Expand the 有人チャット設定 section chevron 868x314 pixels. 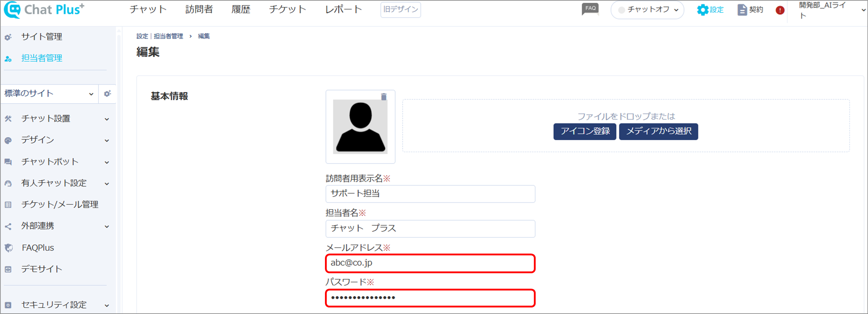point(107,184)
